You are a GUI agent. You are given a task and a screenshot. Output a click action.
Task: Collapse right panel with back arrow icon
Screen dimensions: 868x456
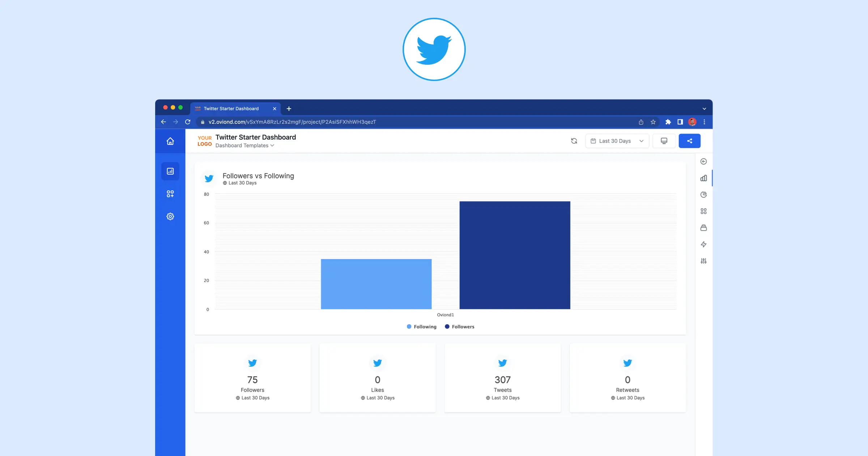pyautogui.click(x=703, y=161)
